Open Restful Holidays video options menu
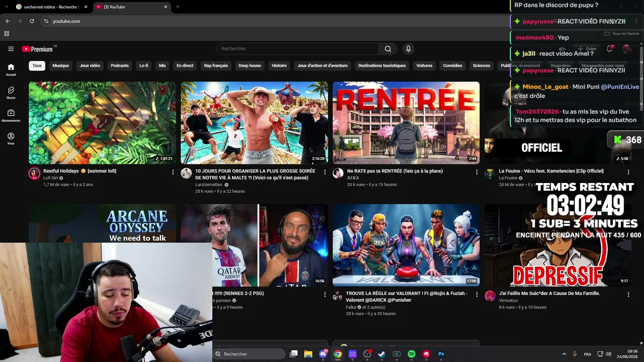This screenshot has height=362, width=644. tap(173, 172)
